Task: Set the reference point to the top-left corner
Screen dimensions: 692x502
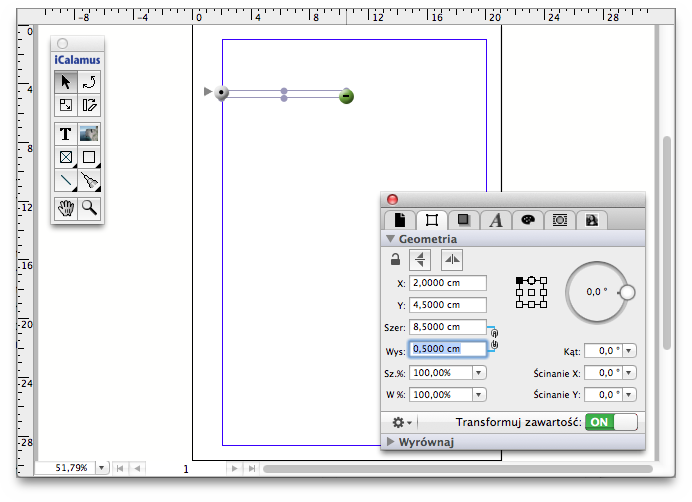Action: tap(519, 280)
